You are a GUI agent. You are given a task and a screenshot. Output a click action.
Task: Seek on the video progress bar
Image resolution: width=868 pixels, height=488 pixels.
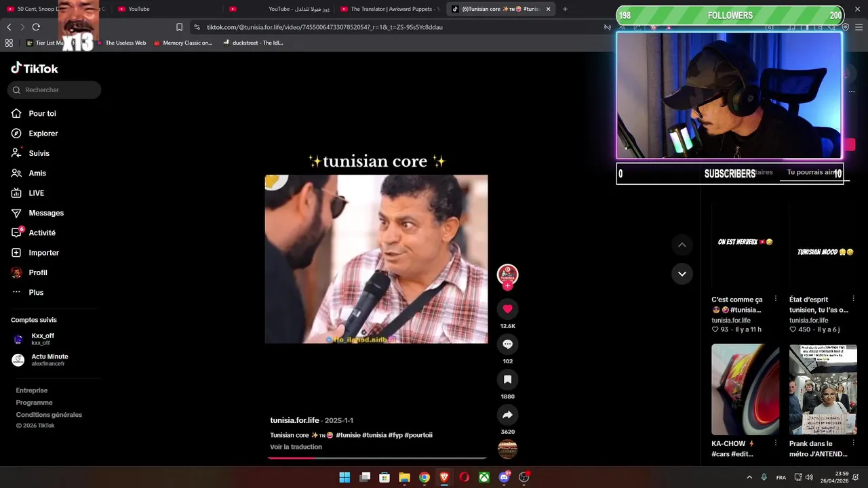(x=377, y=457)
